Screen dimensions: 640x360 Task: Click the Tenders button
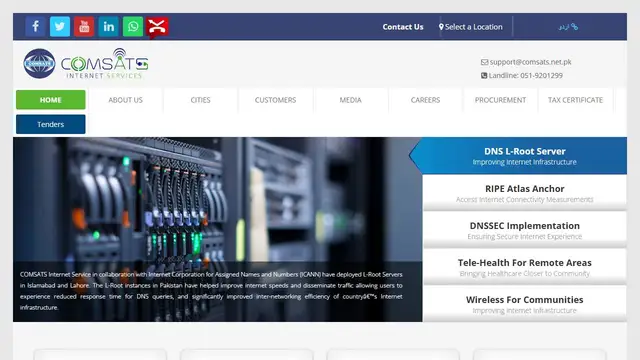pos(51,124)
